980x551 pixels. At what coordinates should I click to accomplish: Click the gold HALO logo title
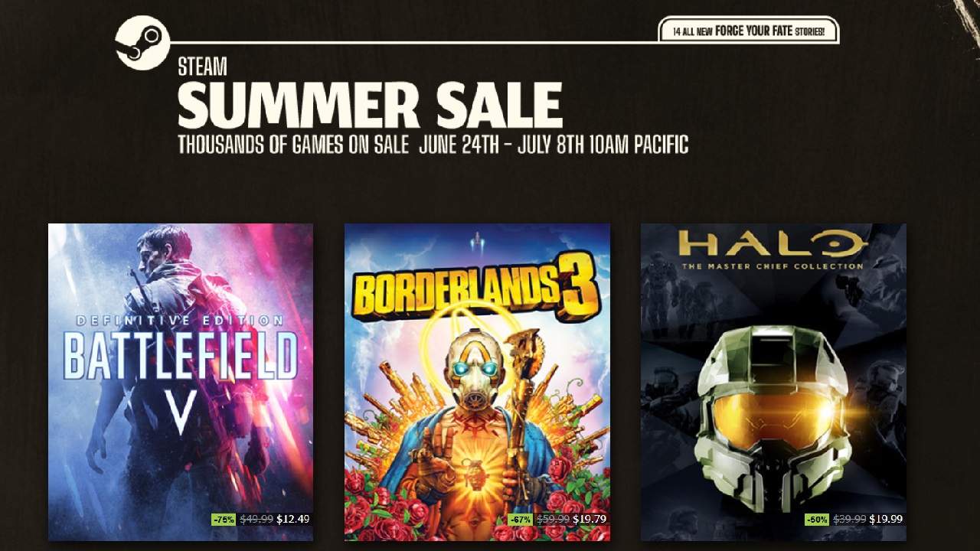pyautogui.click(x=773, y=244)
